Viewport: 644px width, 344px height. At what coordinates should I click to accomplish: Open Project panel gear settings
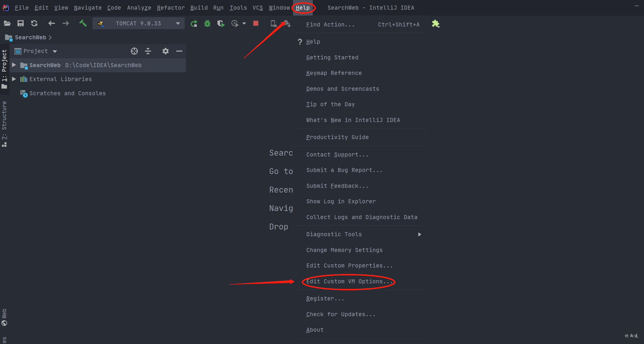[x=166, y=51]
